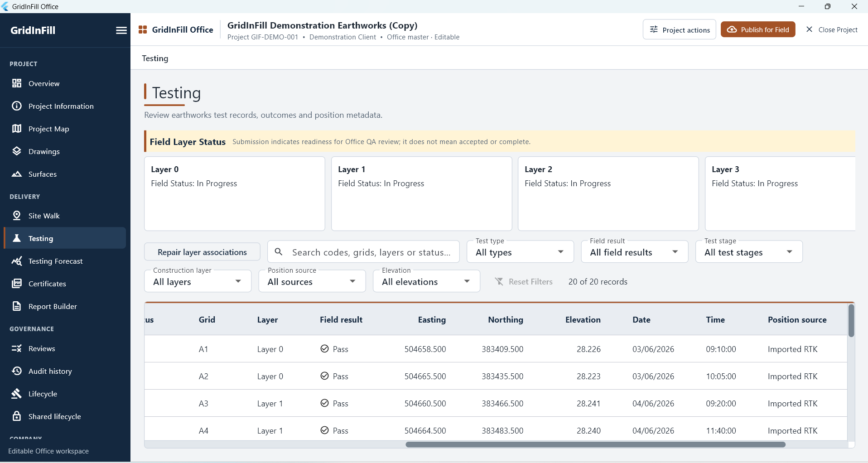This screenshot has width=868, height=463.
Task: Open the Elevation filter dropdown
Action: click(x=426, y=281)
